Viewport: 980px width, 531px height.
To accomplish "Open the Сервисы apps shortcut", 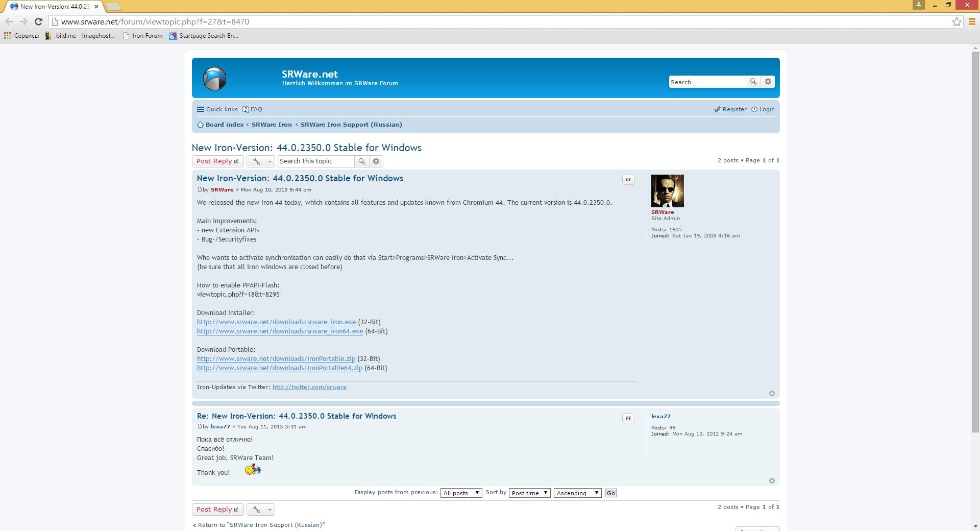I will click(x=21, y=36).
